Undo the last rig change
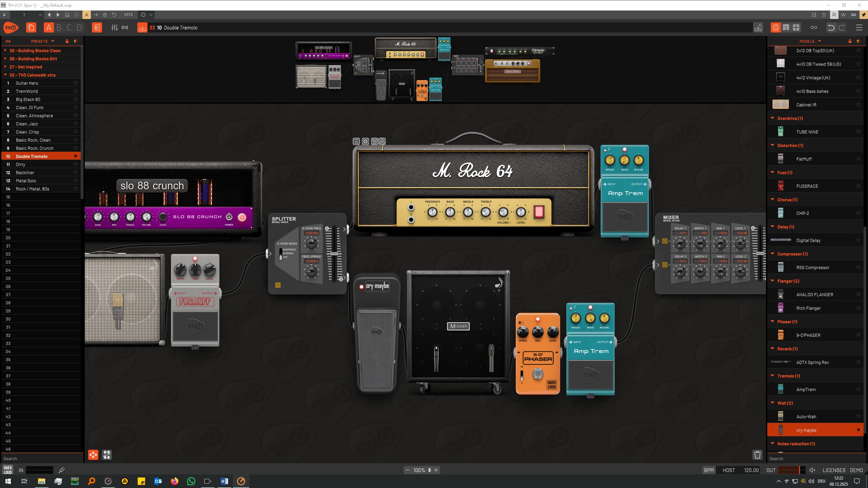The height and width of the screenshot is (488, 868). click(x=831, y=27)
